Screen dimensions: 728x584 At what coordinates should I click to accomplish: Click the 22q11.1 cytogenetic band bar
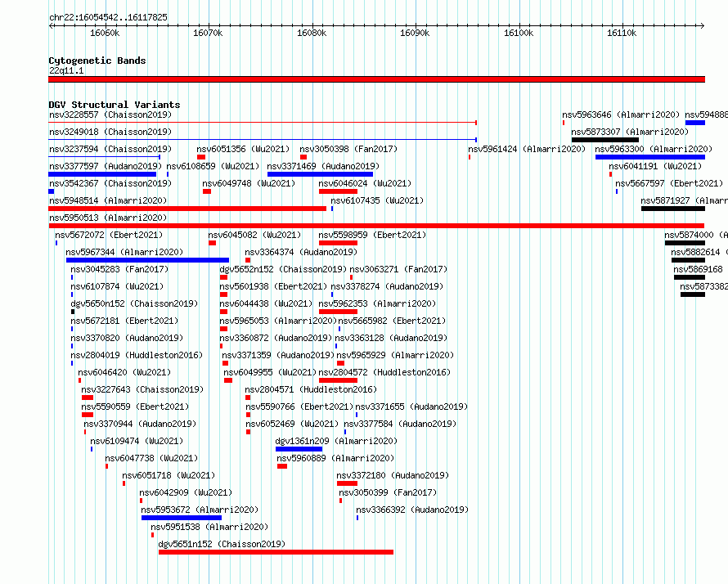tap(376, 79)
